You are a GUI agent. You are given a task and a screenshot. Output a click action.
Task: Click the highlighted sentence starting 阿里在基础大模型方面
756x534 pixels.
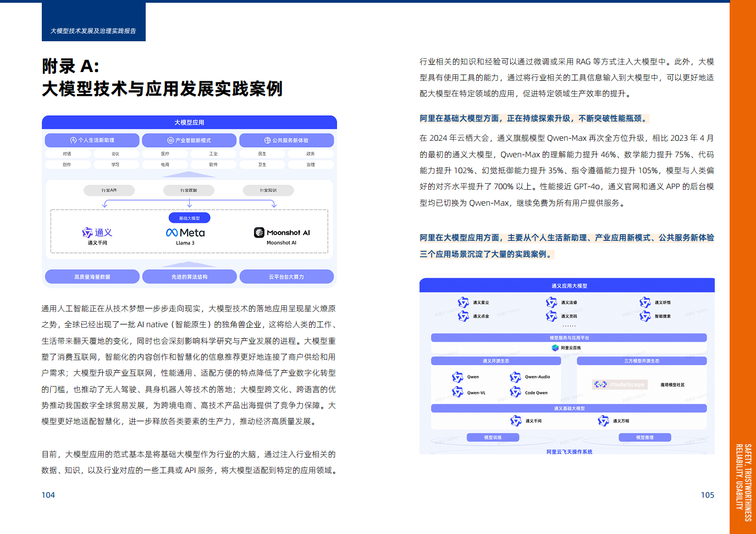click(534, 118)
